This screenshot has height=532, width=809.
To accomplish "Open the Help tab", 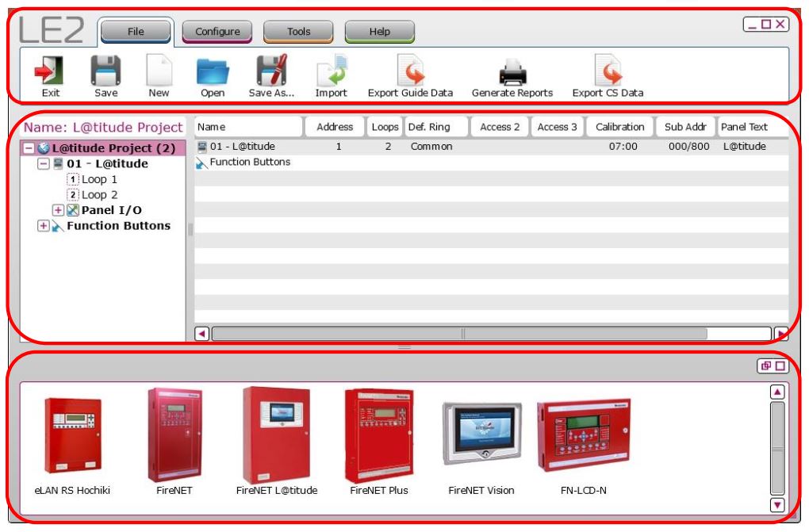I will 380,32.
